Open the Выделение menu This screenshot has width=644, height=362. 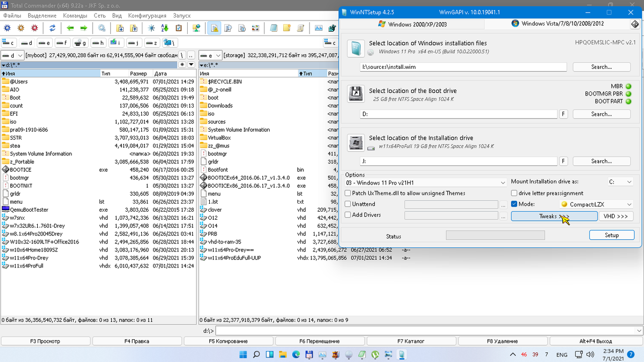click(42, 16)
